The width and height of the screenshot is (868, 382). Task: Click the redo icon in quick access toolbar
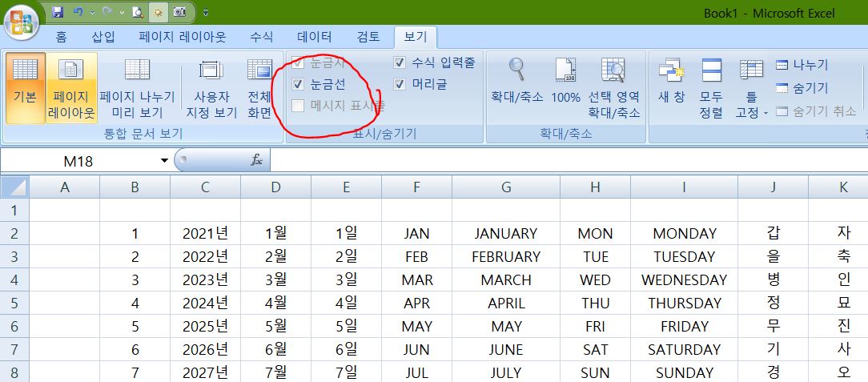tap(107, 12)
